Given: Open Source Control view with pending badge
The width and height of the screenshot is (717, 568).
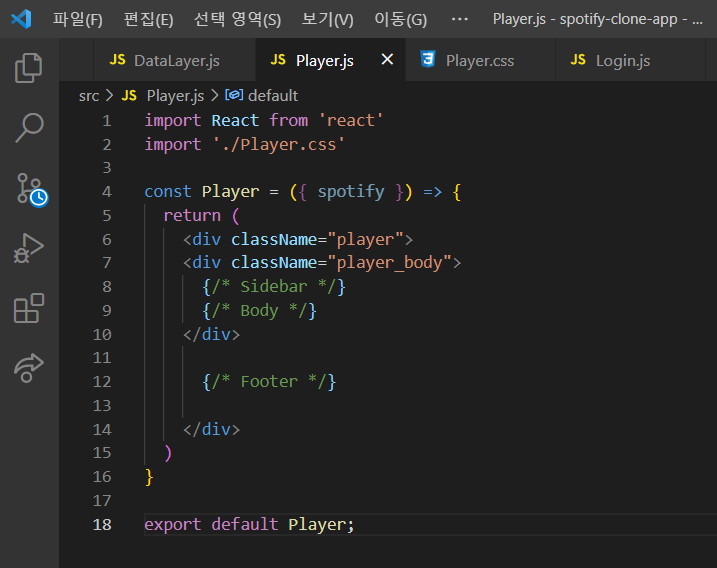Looking at the screenshot, I should [x=32, y=190].
